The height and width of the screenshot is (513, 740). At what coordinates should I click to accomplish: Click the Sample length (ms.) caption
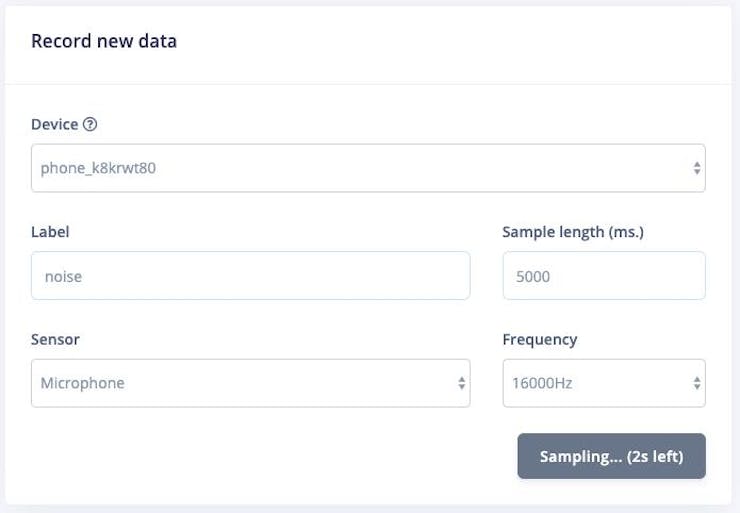click(x=572, y=232)
